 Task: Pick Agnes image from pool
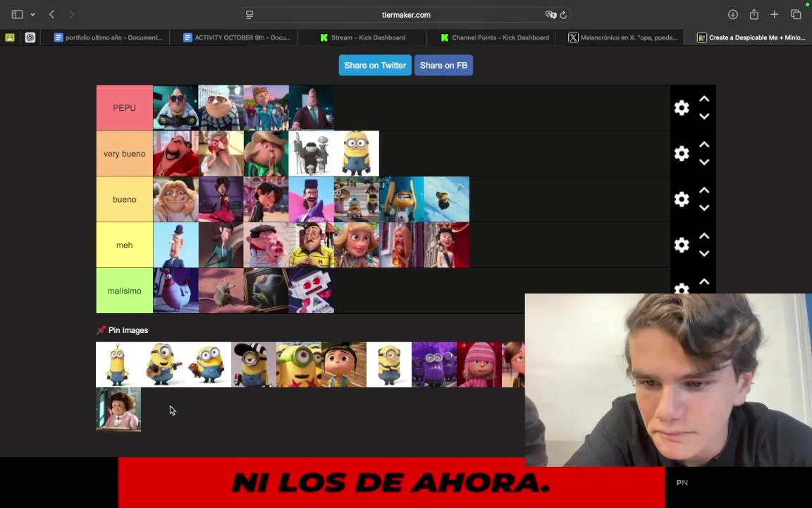click(344, 364)
